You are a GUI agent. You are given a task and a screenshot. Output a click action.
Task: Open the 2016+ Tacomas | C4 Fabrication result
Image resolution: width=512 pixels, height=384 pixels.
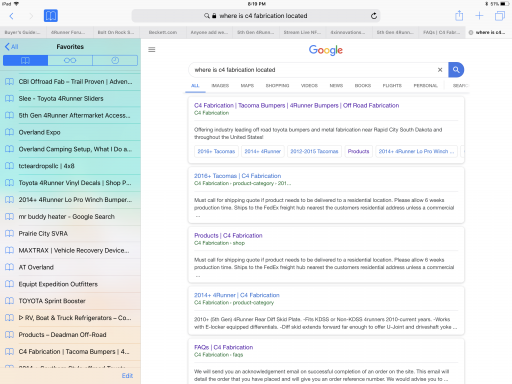pos(238,176)
